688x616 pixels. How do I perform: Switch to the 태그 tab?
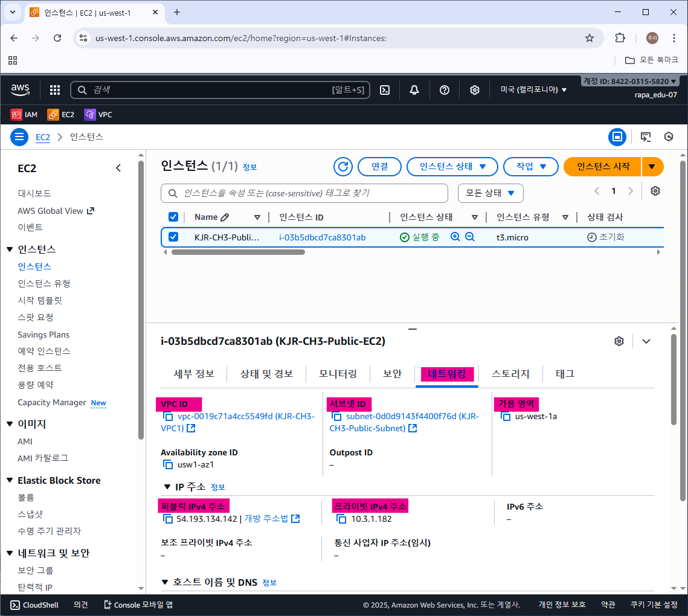565,374
